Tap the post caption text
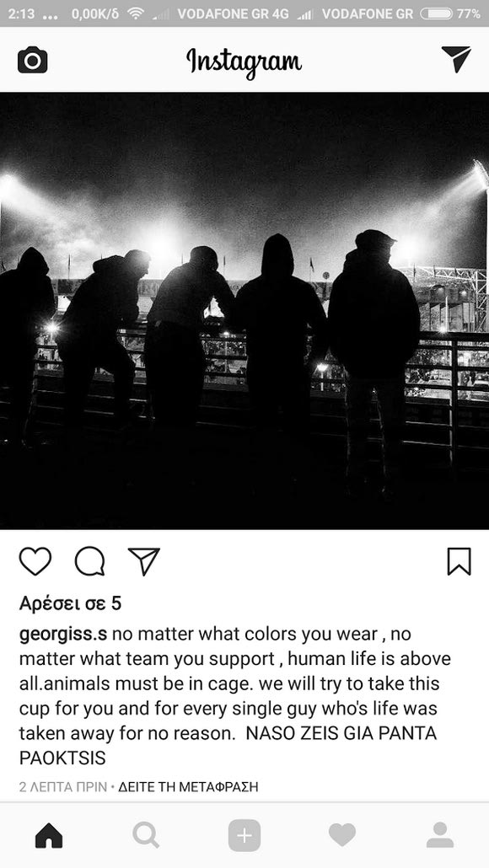Image resolution: width=489 pixels, height=868 pixels. 235,696
